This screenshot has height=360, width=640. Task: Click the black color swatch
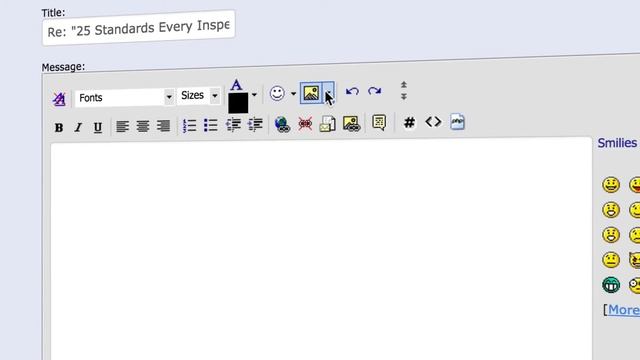238,103
